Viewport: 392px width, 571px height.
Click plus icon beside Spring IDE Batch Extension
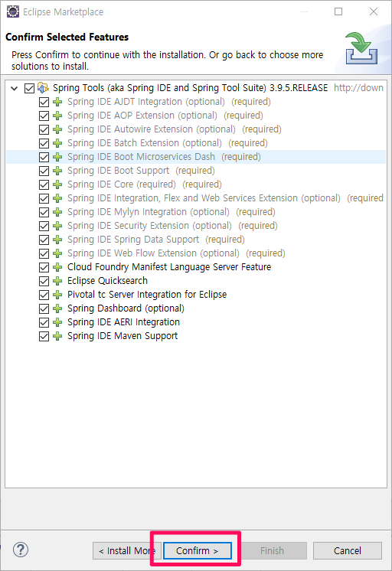[x=57, y=143]
